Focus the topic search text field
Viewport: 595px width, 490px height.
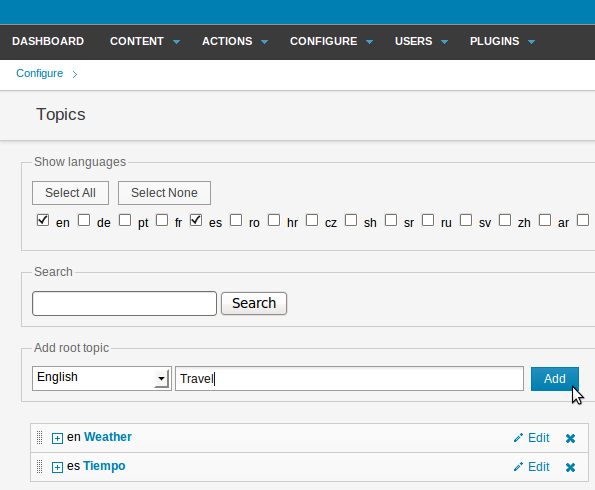(x=124, y=304)
